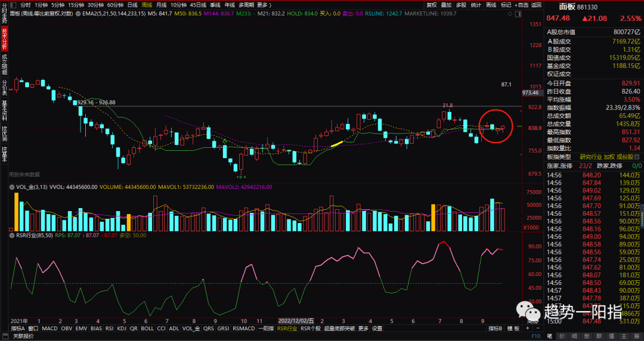This screenshot has height=341, width=644.
Task: Select the MACD indicator tab
Action: (x=49, y=328)
